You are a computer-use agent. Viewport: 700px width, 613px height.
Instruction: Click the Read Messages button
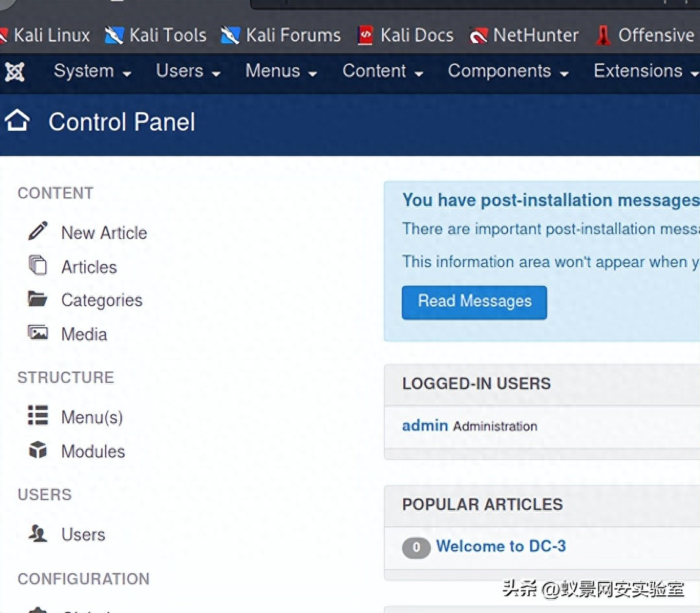point(474,302)
